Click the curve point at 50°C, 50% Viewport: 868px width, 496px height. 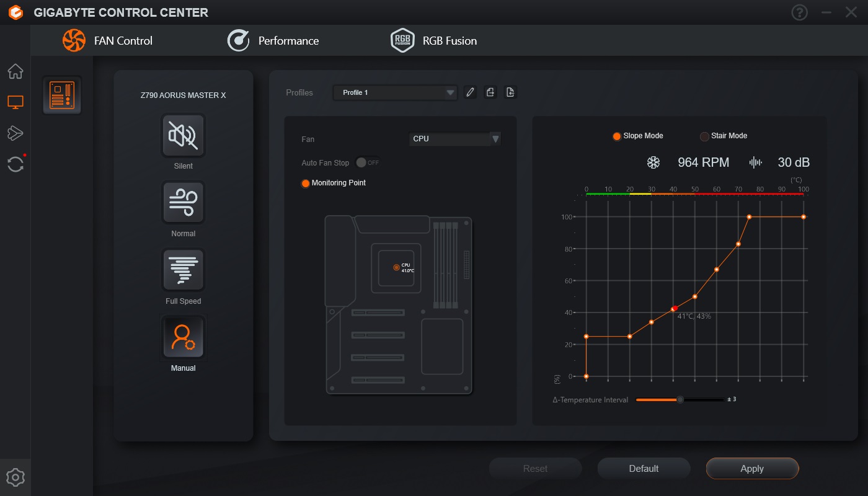click(695, 296)
